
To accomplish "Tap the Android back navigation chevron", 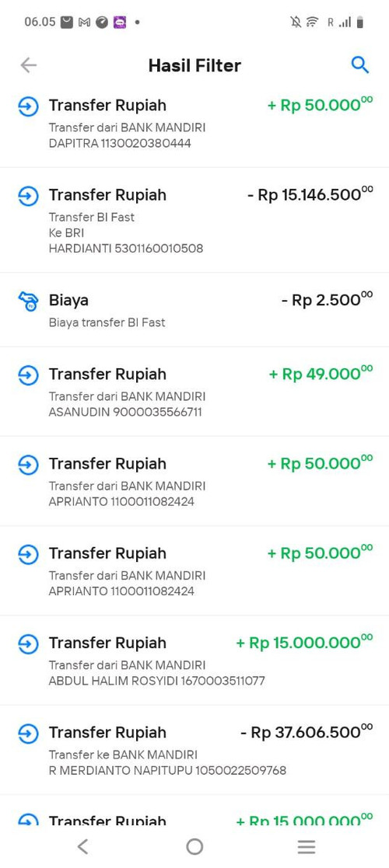I will pyautogui.click(x=82, y=846).
